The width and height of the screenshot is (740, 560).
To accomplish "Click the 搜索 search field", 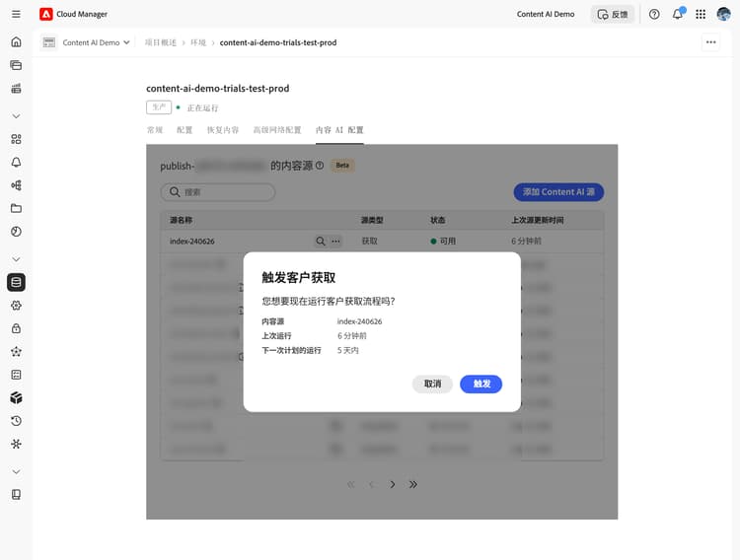I will click(218, 192).
